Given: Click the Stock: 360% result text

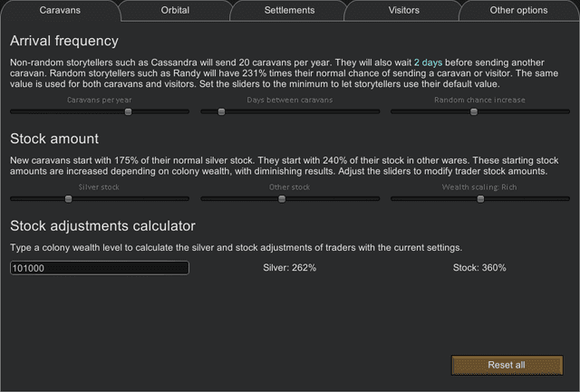Looking at the screenshot, I should click(x=479, y=268).
